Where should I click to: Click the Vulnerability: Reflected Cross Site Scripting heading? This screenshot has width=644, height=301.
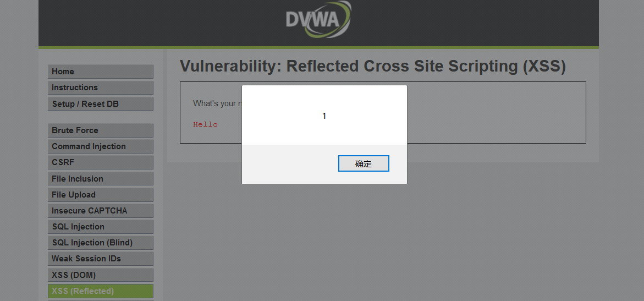tap(372, 66)
